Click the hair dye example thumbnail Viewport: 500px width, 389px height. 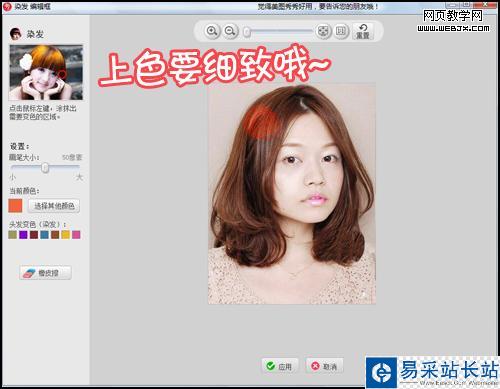click(x=46, y=72)
